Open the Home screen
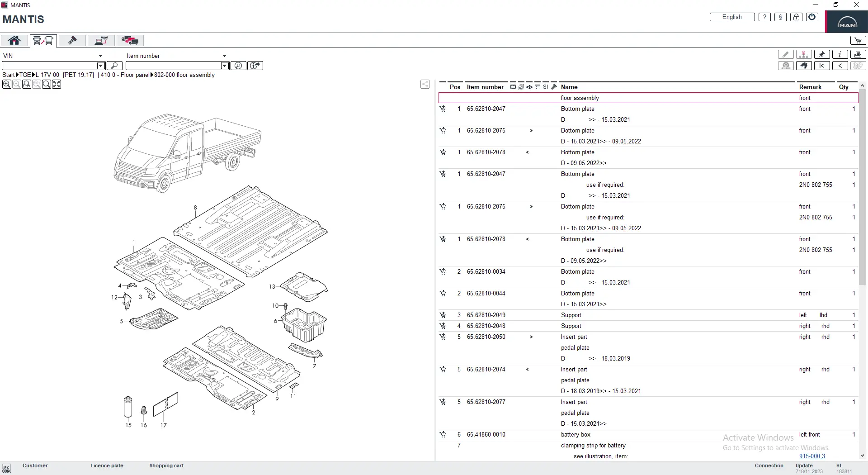868x475 pixels. point(14,40)
